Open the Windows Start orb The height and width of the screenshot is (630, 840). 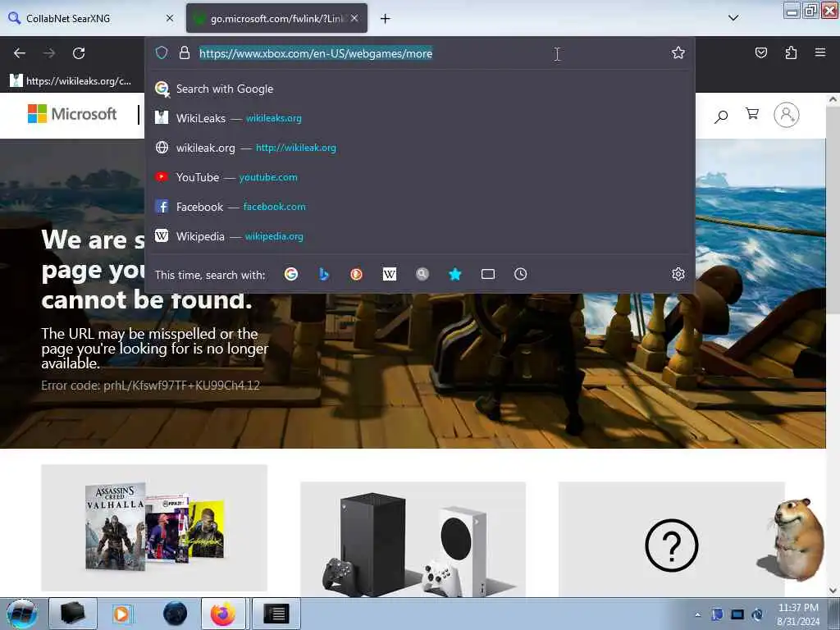click(x=21, y=614)
